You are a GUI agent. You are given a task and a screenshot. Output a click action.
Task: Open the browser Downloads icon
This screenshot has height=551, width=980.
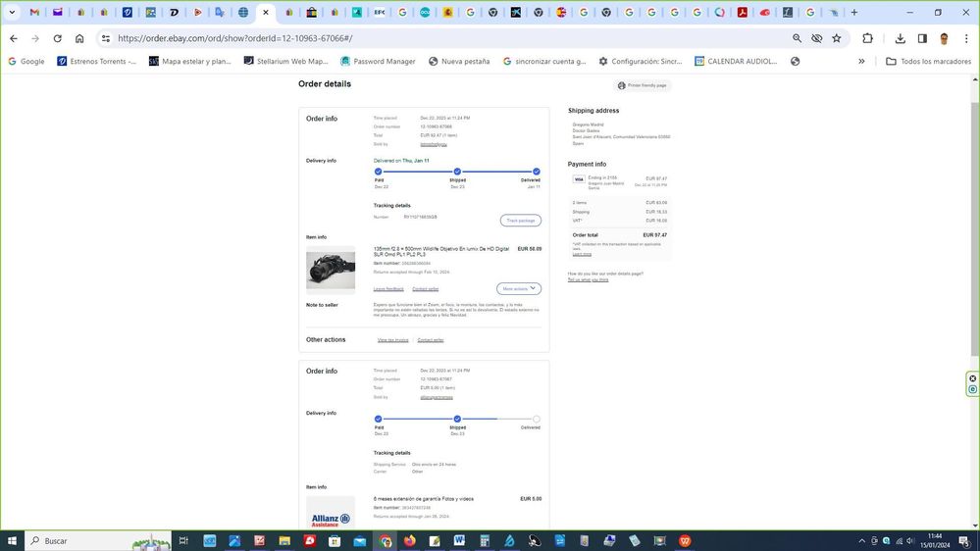tap(900, 38)
